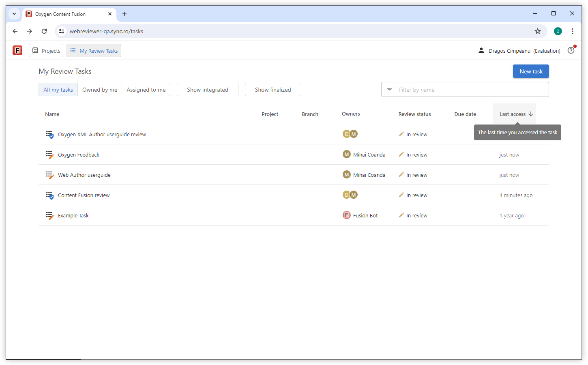Screen dimensions: 588x365
Task: Sort by the Due date column header
Action: (x=465, y=114)
